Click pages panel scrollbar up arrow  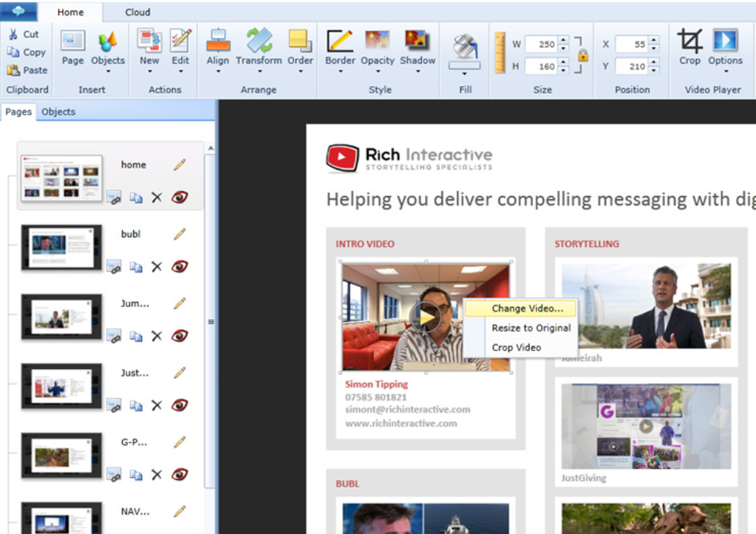(211, 149)
